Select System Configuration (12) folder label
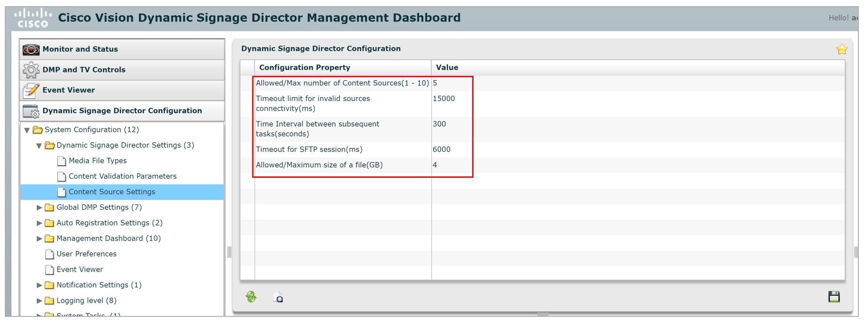Viewport: 868px width, 323px height. 92,129
